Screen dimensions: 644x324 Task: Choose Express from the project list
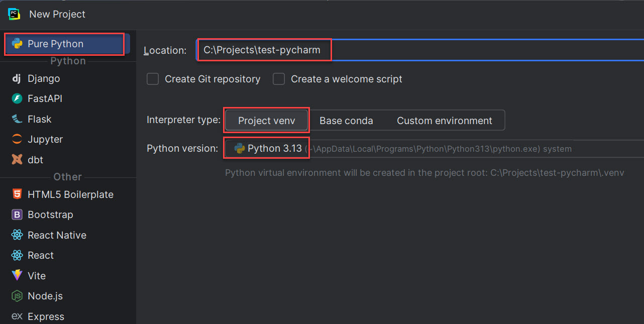(x=45, y=316)
